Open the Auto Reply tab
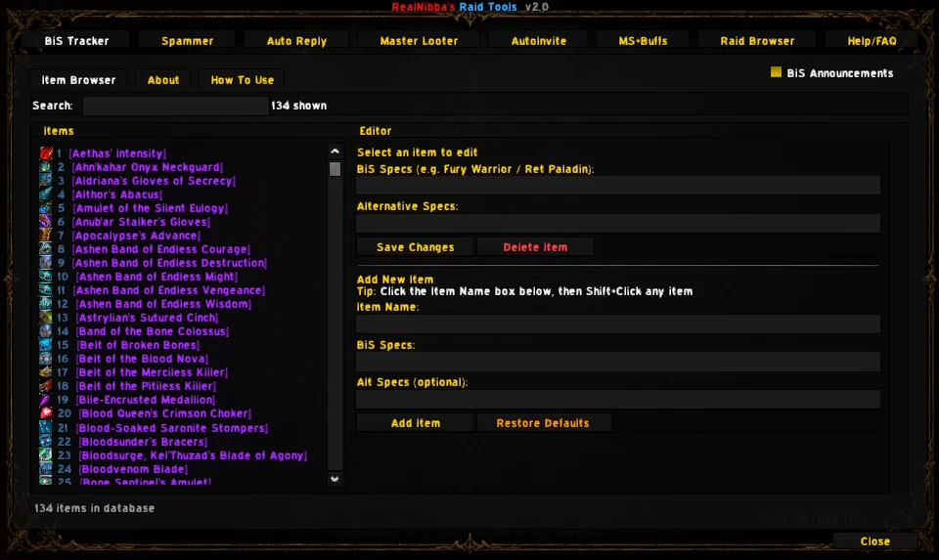 296,41
